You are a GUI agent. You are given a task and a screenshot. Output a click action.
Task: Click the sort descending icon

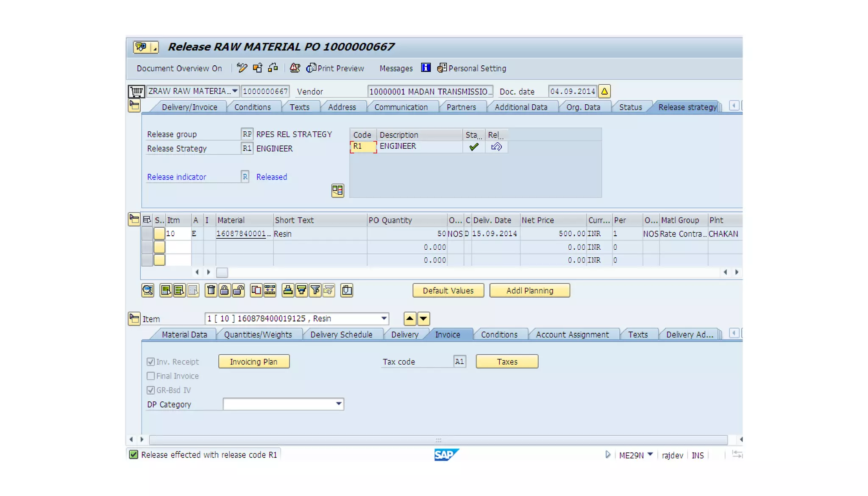301,290
